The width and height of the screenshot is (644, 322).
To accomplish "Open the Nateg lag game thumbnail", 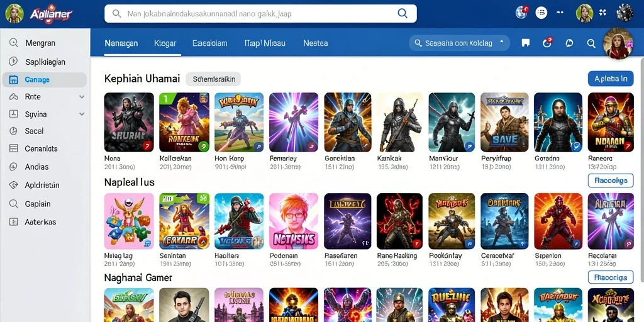I will [x=129, y=221].
